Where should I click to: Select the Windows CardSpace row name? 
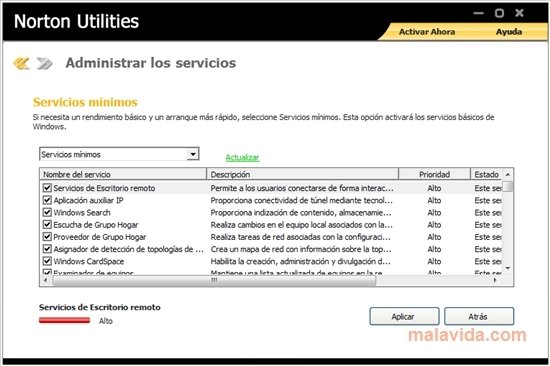[89, 261]
